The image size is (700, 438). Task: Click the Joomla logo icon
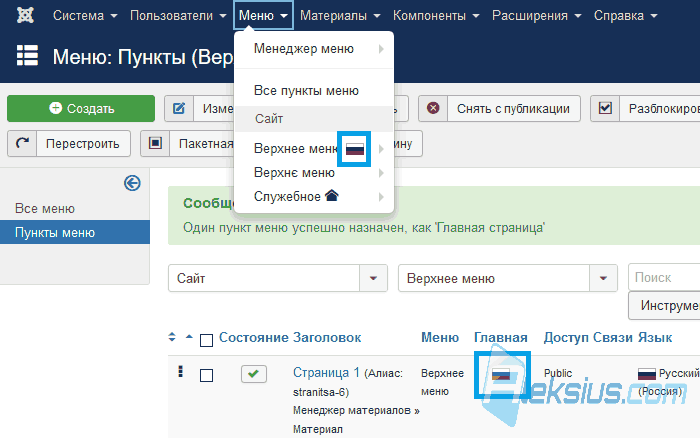(25, 15)
